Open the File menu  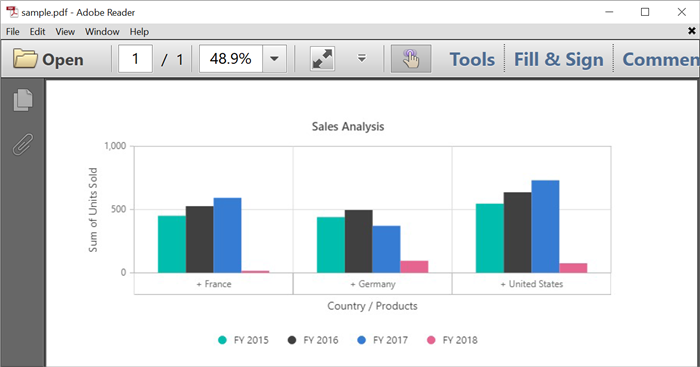click(12, 32)
